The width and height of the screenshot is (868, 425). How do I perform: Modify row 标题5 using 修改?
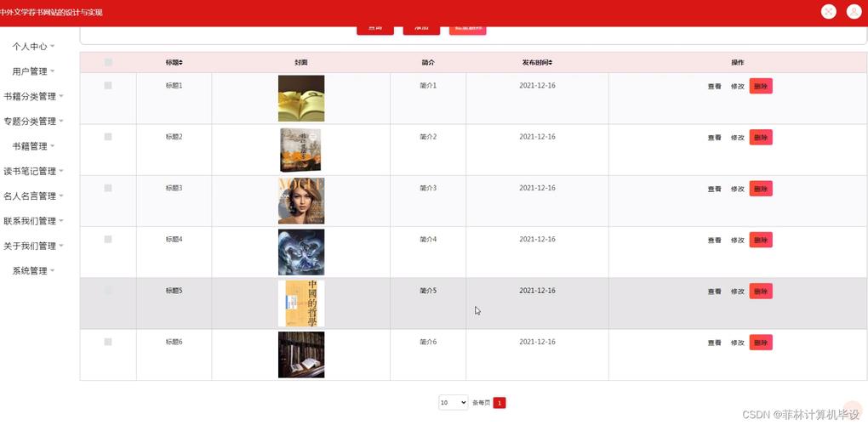(737, 292)
